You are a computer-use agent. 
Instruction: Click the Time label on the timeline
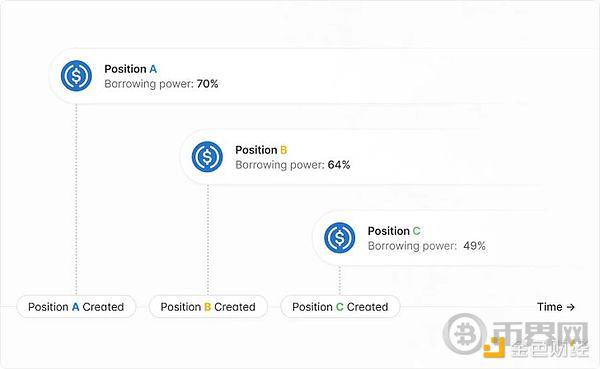[x=549, y=307]
